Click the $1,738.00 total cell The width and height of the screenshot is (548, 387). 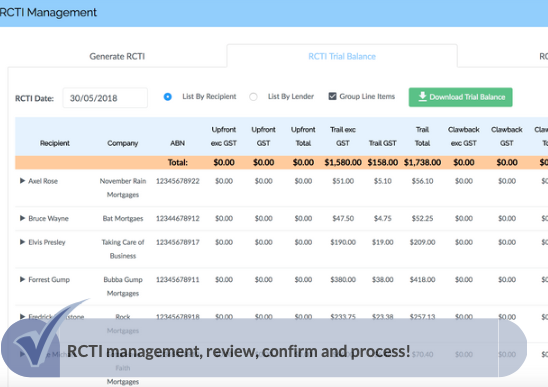point(422,162)
